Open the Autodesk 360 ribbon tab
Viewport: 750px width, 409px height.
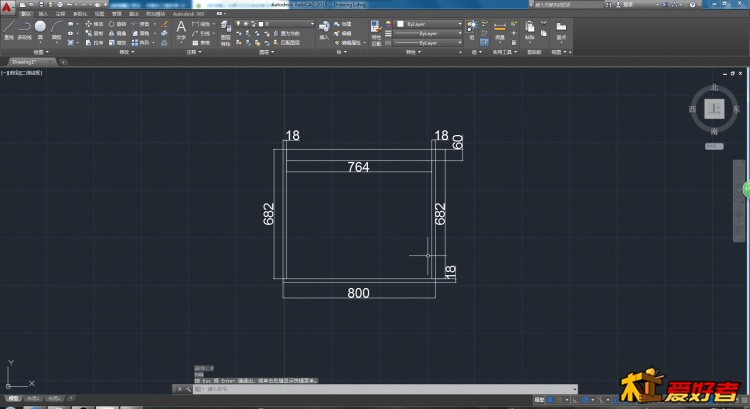click(x=188, y=14)
